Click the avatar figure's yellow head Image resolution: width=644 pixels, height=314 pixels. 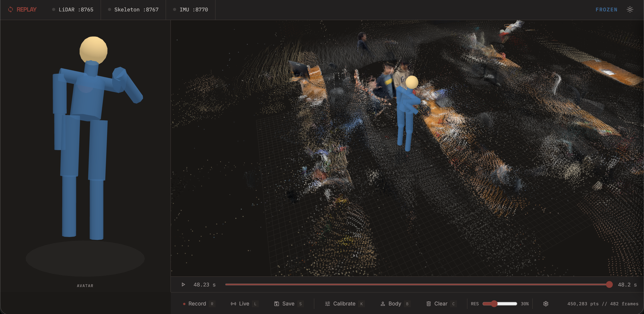pyautogui.click(x=94, y=49)
